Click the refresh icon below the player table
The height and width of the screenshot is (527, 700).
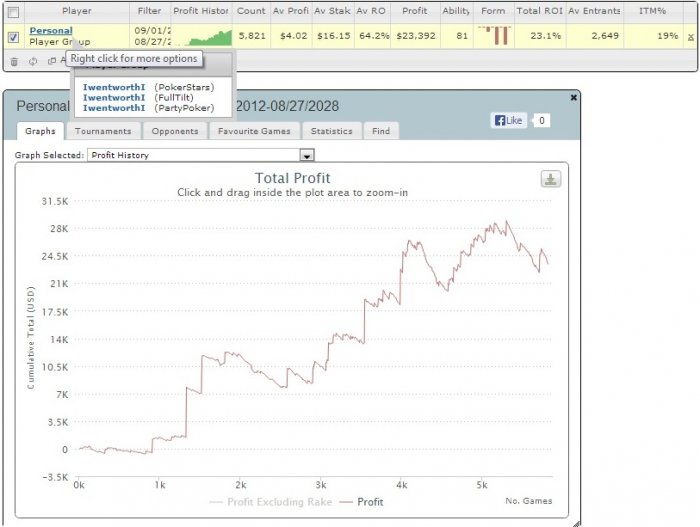click(x=33, y=61)
